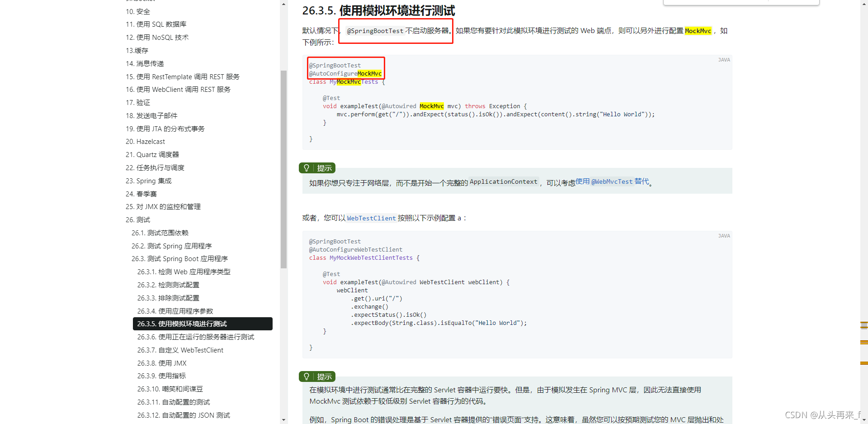Click the down arrow below the sidebar scrollbar

point(283,420)
